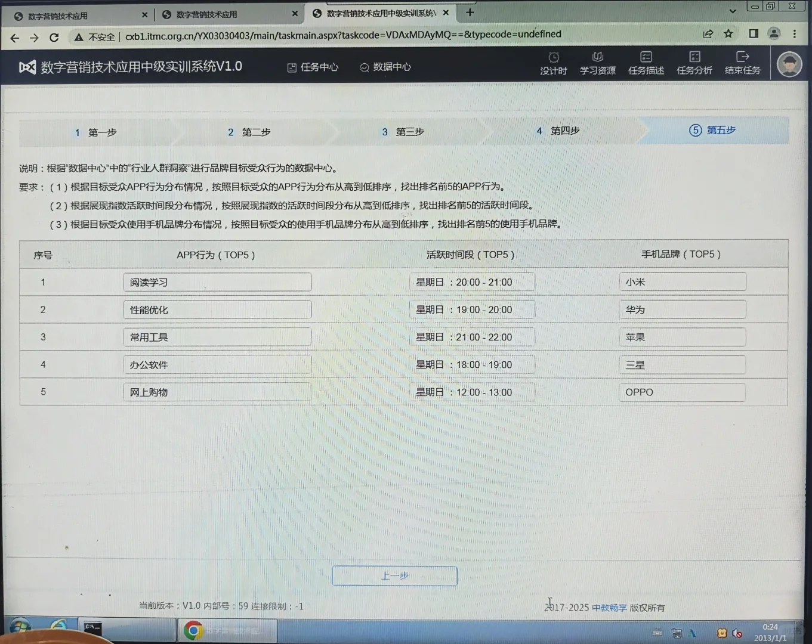Go to step 第二步

click(249, 132)
